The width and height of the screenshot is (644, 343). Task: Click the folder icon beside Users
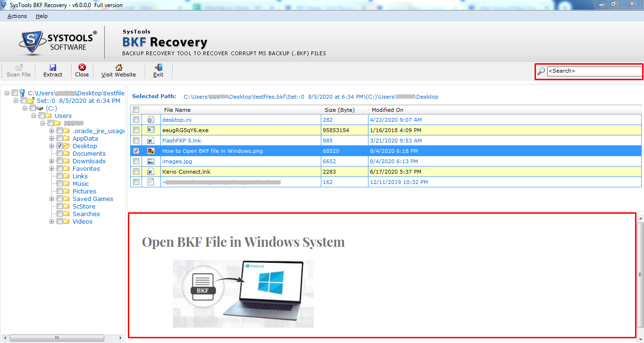point(49,116)
